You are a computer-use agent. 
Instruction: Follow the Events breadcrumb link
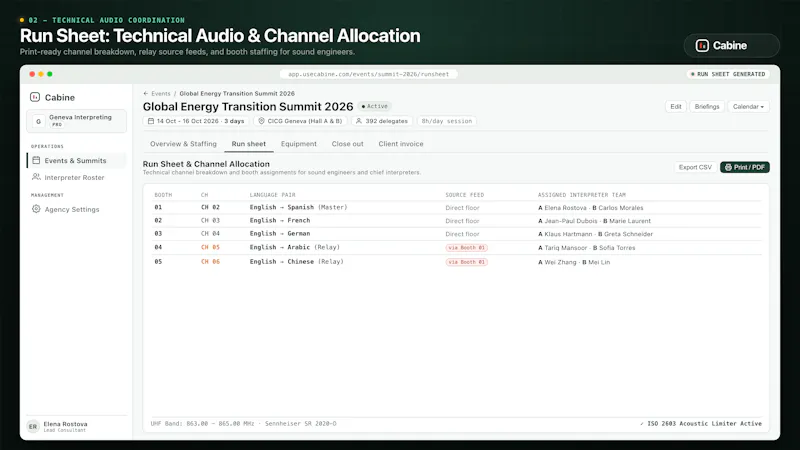click(x=161, y=93)
